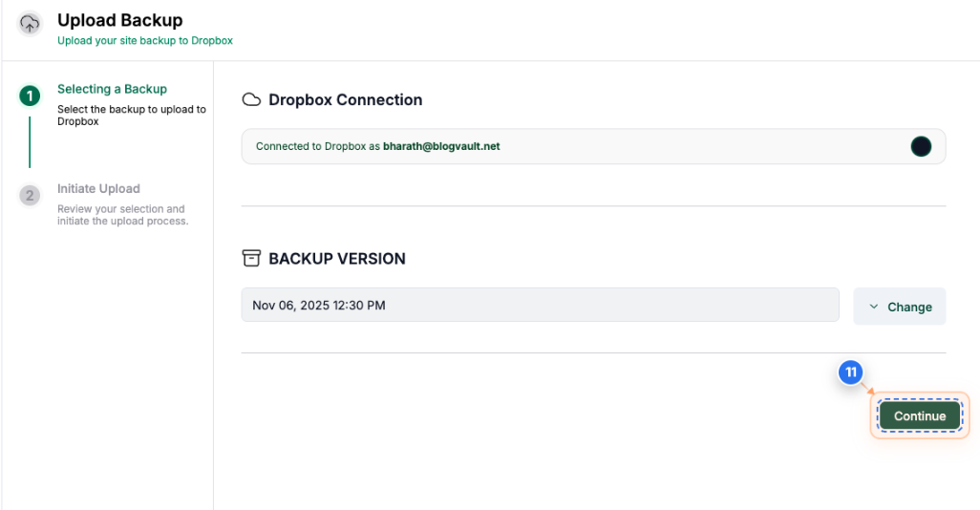The height and width of the screenshot is (510, 980).
Task: Open the Selecting a Backup step
Action: pyautogui.click(x=112, y=89)
